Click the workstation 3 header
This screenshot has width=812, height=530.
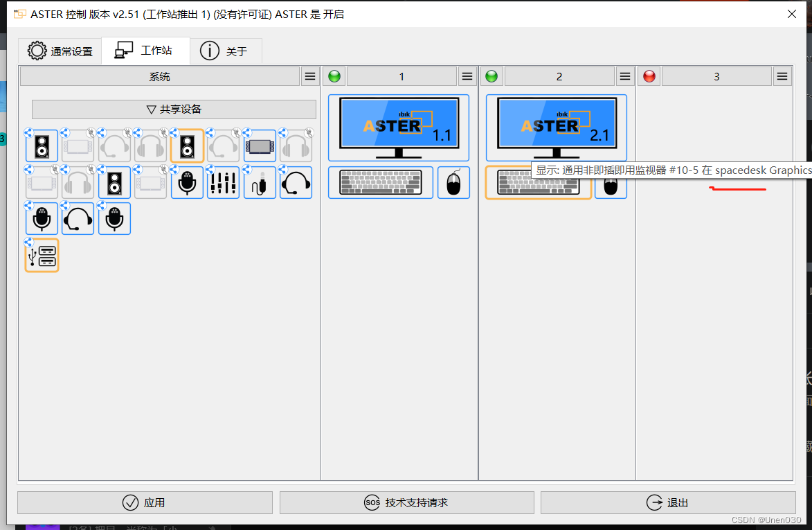click(716, 77)
